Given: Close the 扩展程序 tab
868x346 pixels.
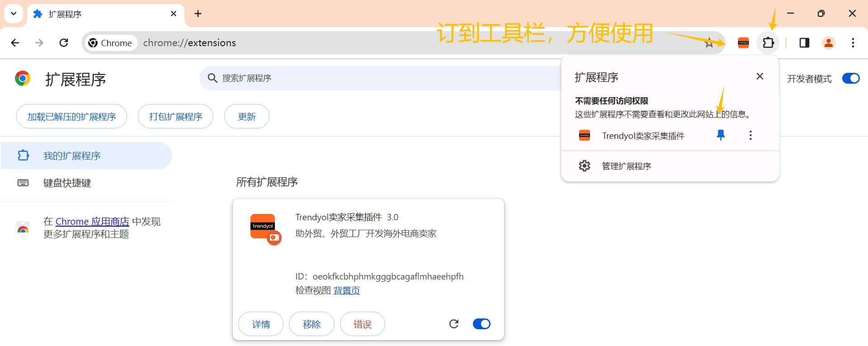Looking at the screenshot, I should coord(174,14).
